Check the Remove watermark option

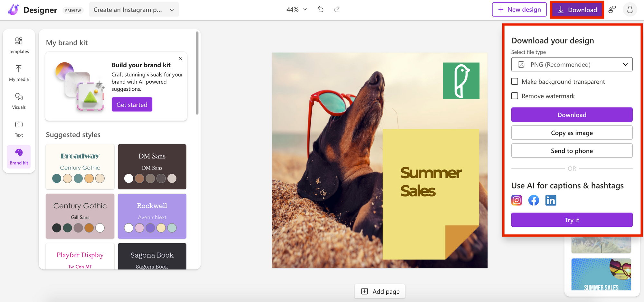tap(515, 96)
